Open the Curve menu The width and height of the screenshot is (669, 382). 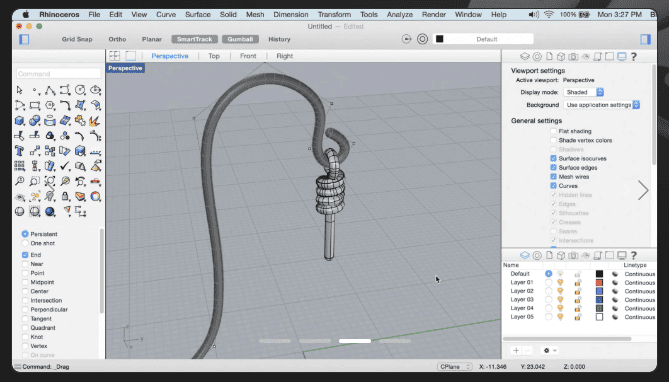pos(166,15)
